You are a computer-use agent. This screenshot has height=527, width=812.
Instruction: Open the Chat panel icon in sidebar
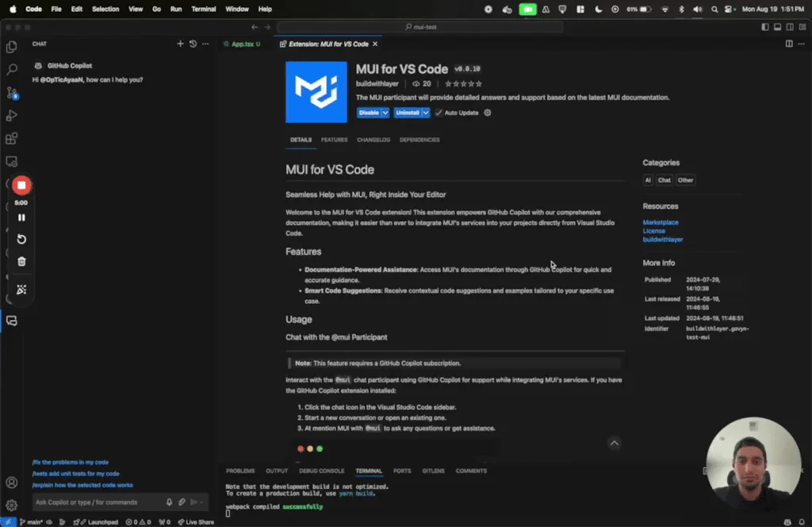pos(10,321)
